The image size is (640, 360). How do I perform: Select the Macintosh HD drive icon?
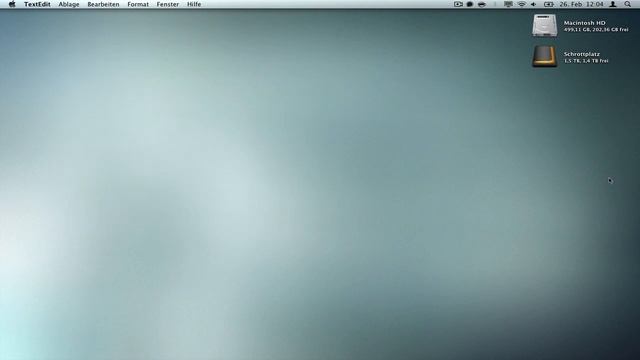[x=544, y=25]
